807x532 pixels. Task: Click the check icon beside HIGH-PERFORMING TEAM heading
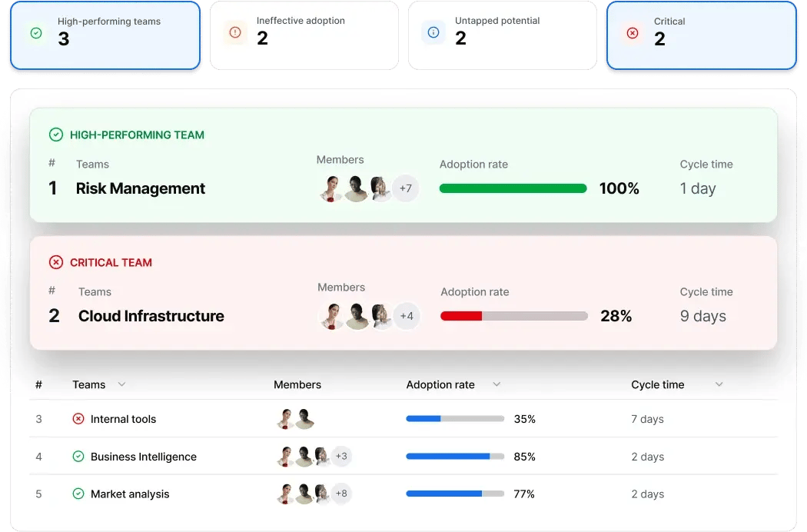tap(55, 134)
